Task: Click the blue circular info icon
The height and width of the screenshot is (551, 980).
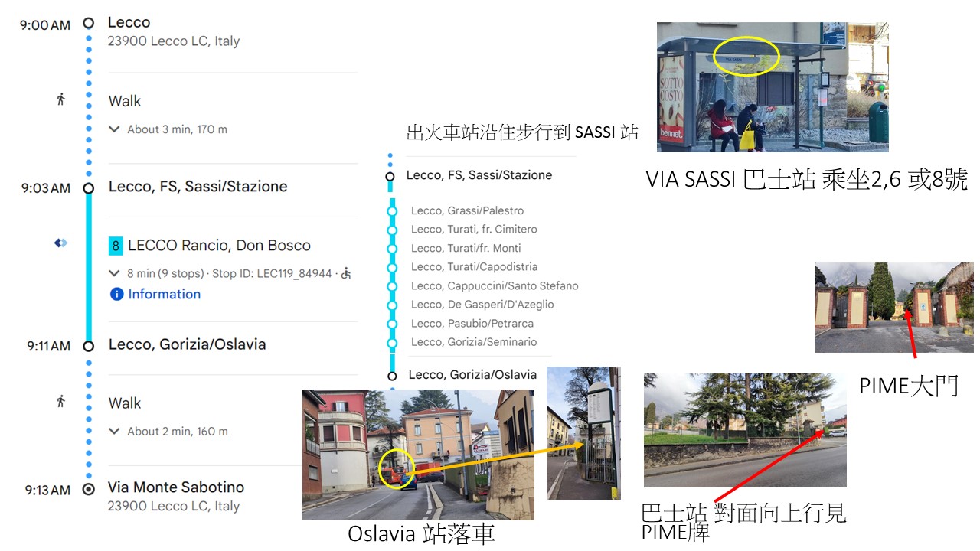Action: (x=116, y=294)
